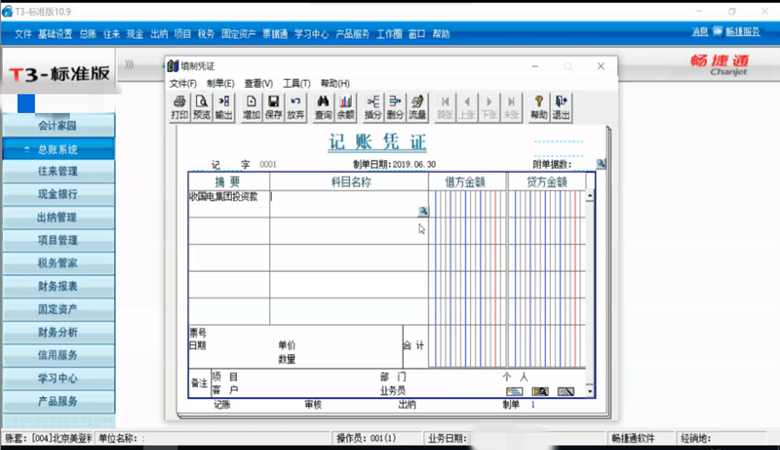Open 现金银行 module in sidebar

[x=58, y=194]
